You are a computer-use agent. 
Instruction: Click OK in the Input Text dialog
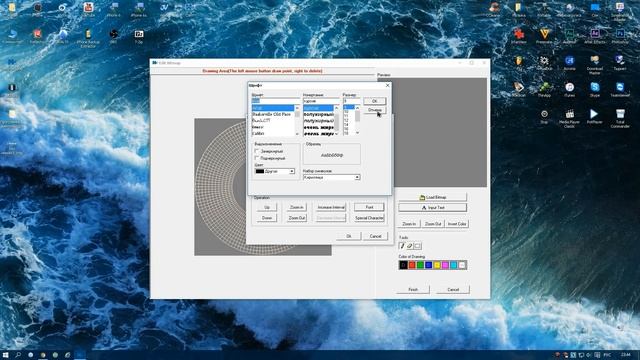[349, 236]
